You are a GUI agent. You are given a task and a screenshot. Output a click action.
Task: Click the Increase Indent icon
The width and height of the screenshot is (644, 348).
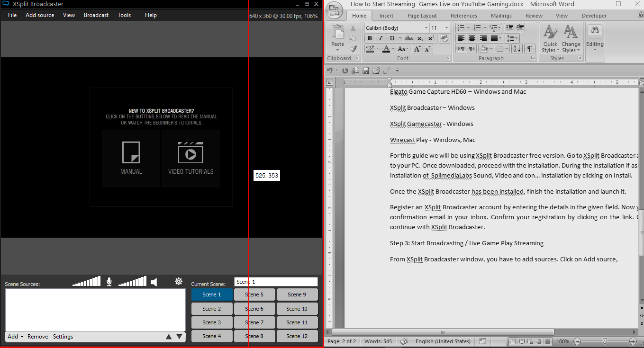point(520,28)
